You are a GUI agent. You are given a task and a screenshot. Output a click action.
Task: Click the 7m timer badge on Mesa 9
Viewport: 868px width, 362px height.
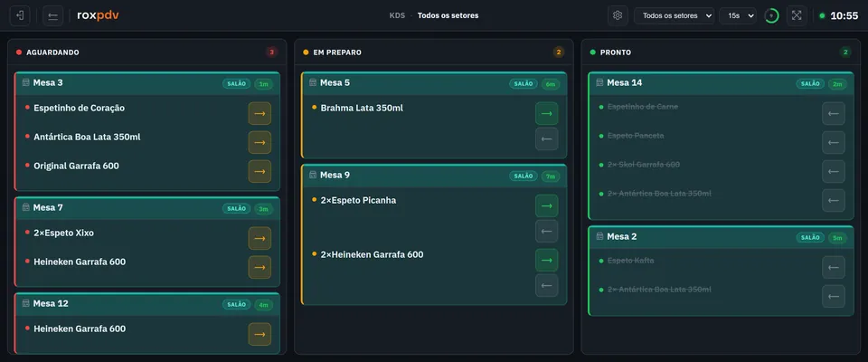point(551,176)
